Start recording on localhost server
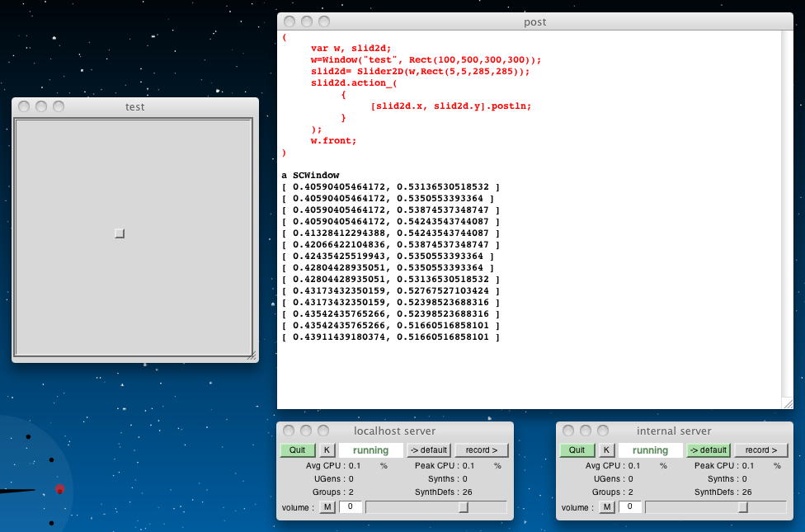This screenshot has width=805, height=532. pos(482,450)
